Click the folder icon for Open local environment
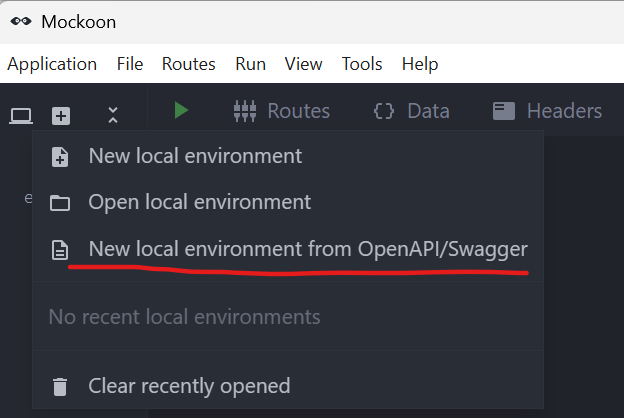 pos(60,203)
